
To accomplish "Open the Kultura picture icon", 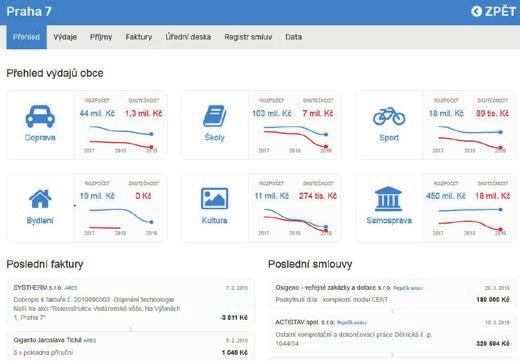I will 215,199.
